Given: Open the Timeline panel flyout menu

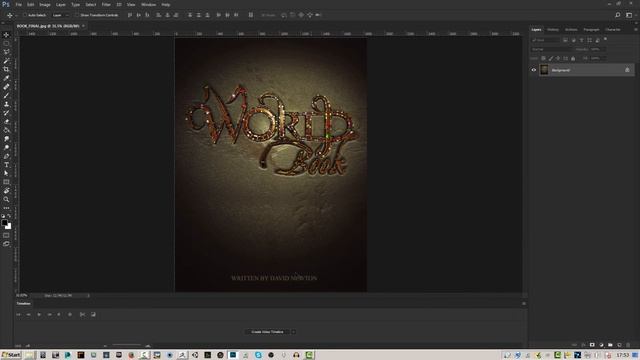Looking at the screenshot, I should tap(524, 304).
